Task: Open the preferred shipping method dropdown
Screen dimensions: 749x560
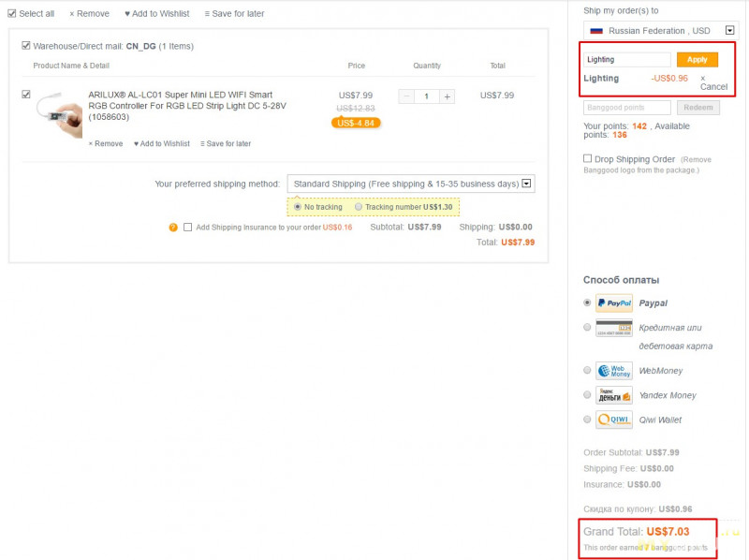Action: pyautogui.click(x=411, y=184)
